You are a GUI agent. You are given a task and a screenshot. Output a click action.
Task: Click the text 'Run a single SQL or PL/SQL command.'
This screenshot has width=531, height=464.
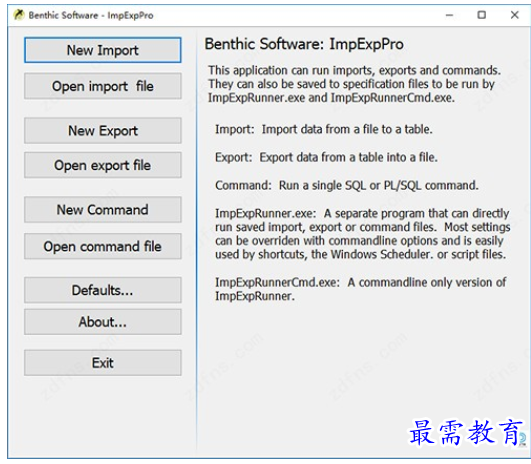pyautogui.click(x=379, y=185)
